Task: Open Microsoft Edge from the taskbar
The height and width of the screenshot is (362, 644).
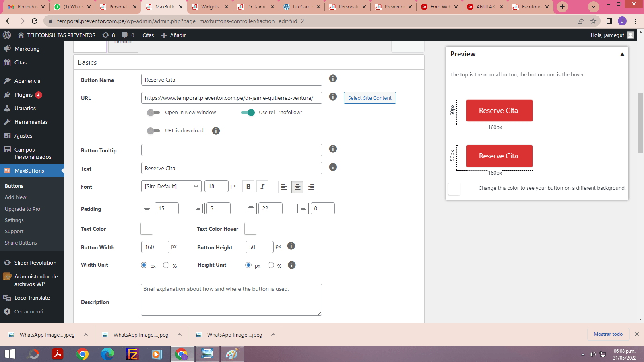Action: pyautogui.click(x=107, y=354)
